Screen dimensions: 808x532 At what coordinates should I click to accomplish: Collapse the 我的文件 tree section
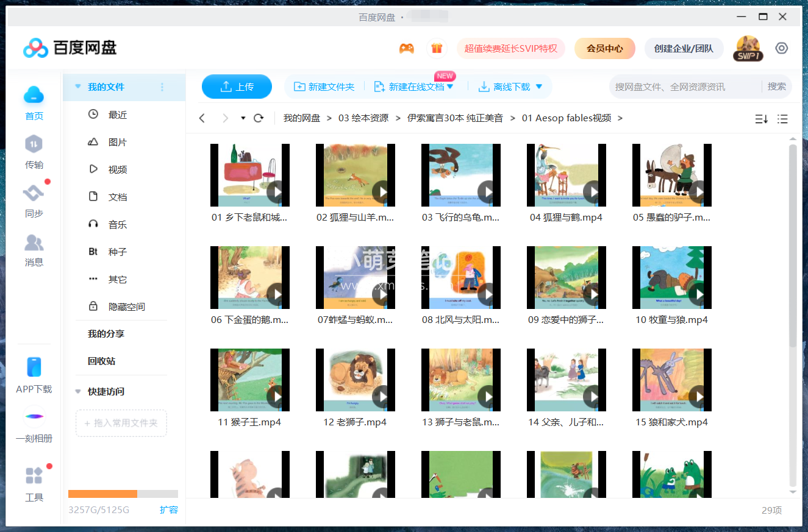(78, 87)
